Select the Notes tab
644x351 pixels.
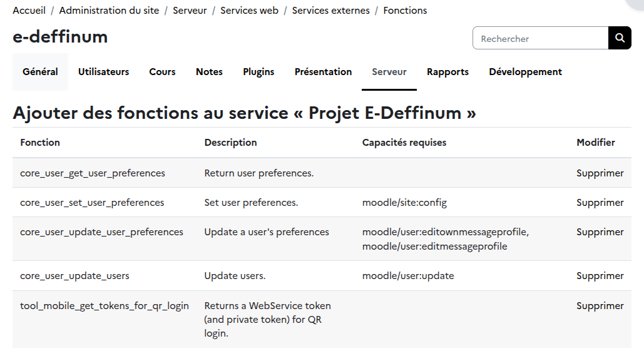pyautogui.click(x=209, y=72)
